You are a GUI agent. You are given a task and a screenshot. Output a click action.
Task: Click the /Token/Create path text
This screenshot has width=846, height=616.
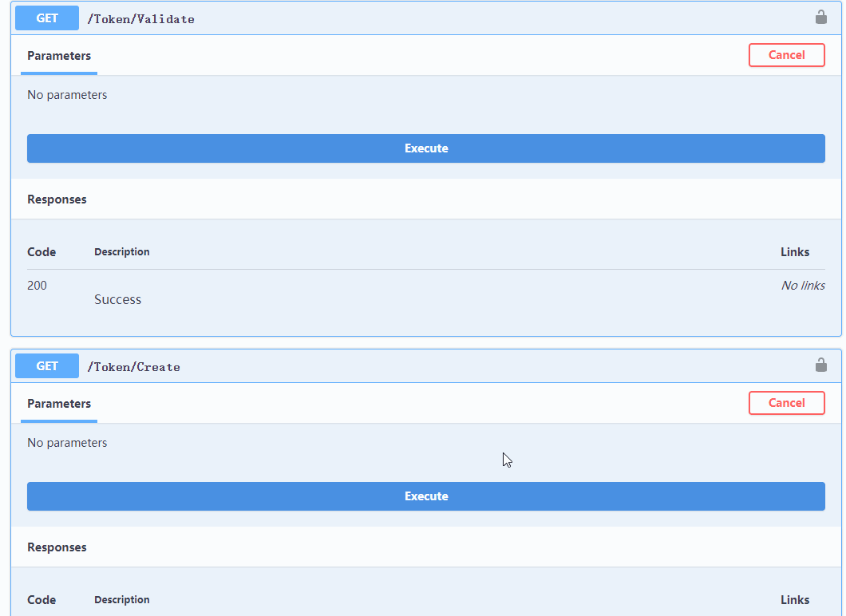pyautogui.click(x=134, y=367)
